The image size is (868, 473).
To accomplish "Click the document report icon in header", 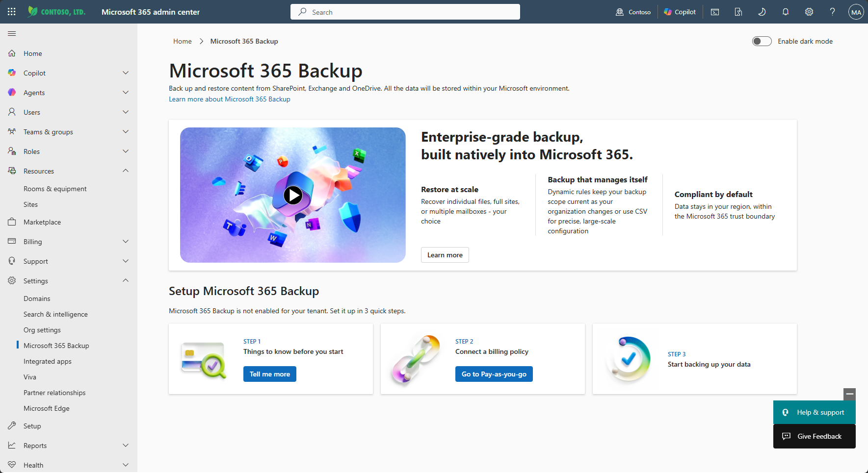I will point(738,12).
